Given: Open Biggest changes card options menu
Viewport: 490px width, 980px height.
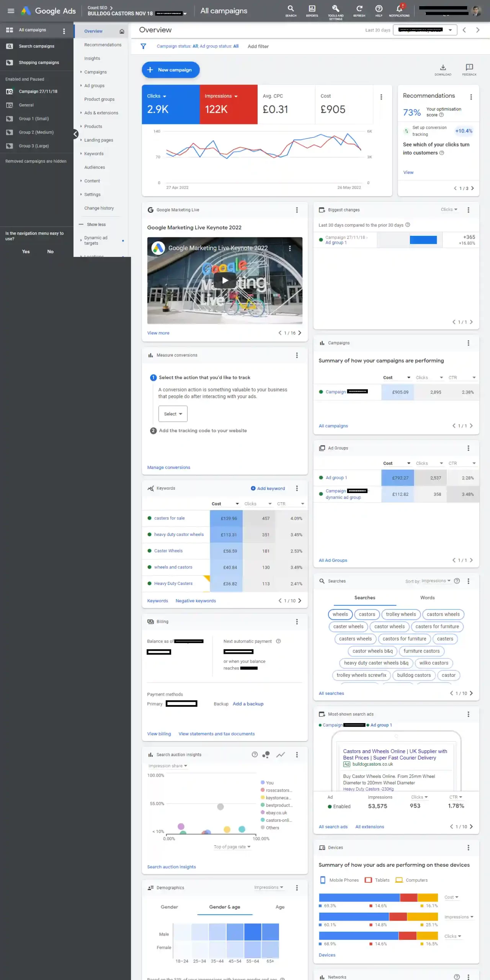Looking at the screenshot, I should [469, 210].
